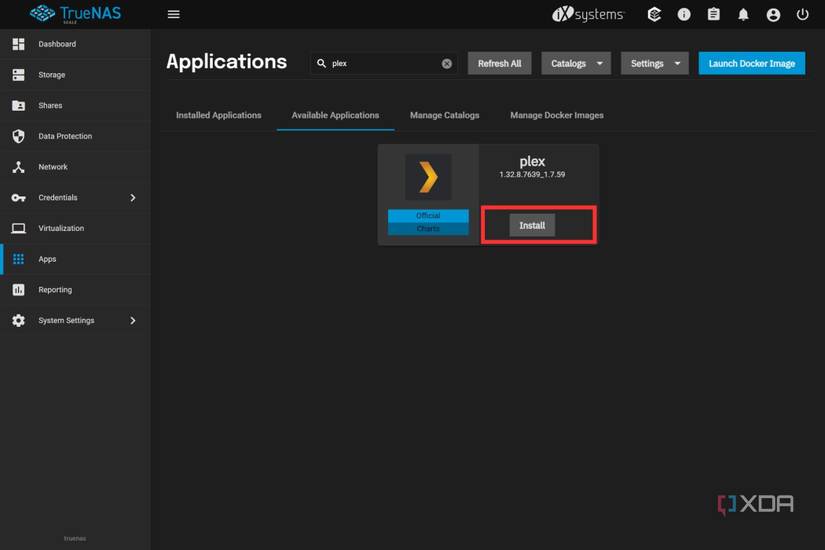Click the search magnifier icon
This screenshot has width=825, height=550.
(x=321, y=63)
